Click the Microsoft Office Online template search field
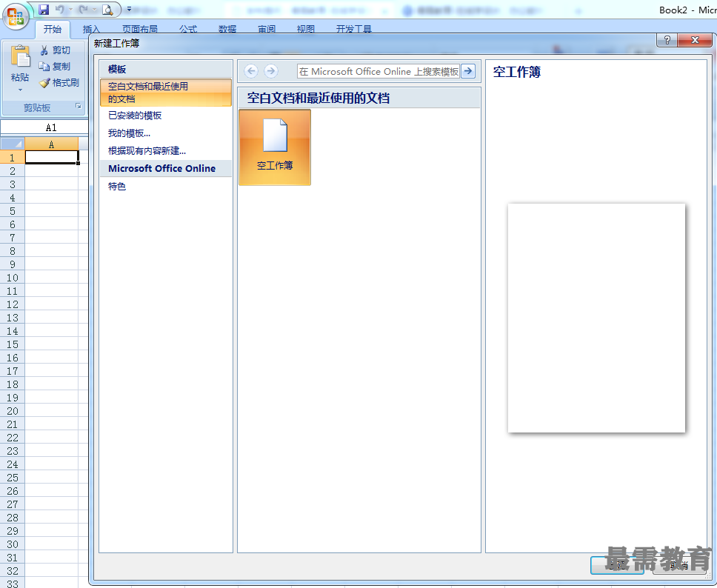 (378, 71)
